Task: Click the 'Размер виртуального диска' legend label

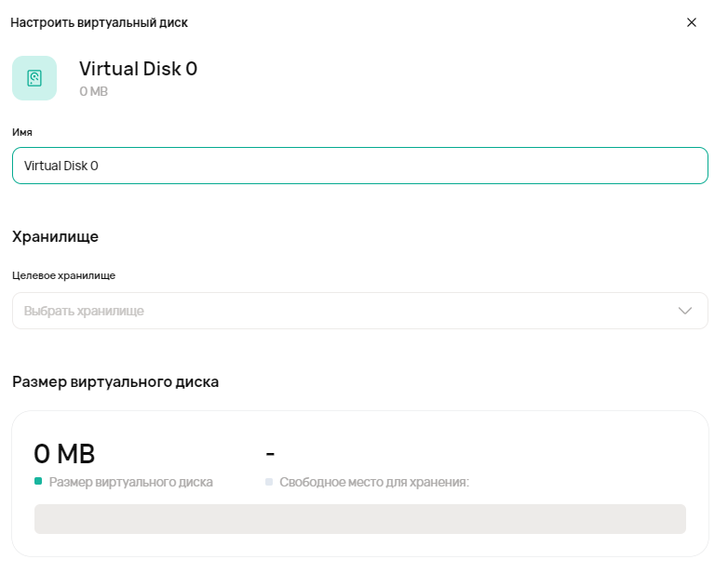Action: pos(130,482)
